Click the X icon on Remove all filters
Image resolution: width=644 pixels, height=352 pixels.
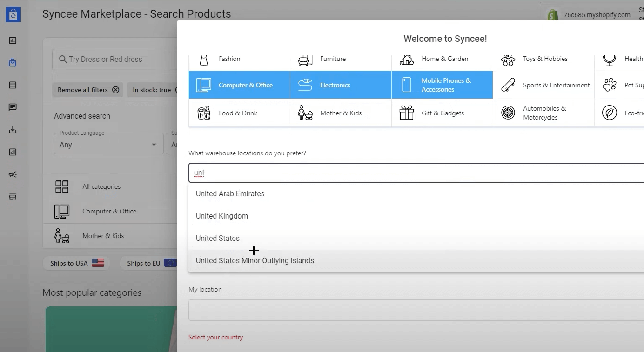click(x=115, y=90)
